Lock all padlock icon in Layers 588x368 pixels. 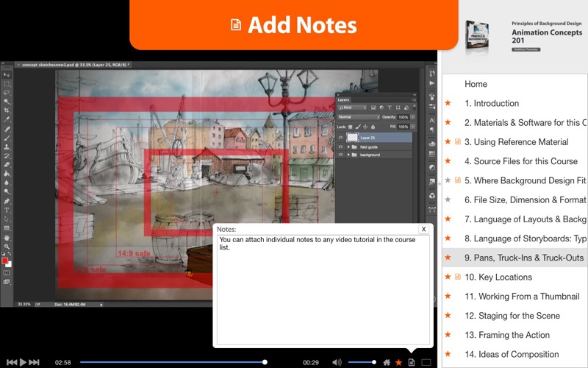[373, 127]
